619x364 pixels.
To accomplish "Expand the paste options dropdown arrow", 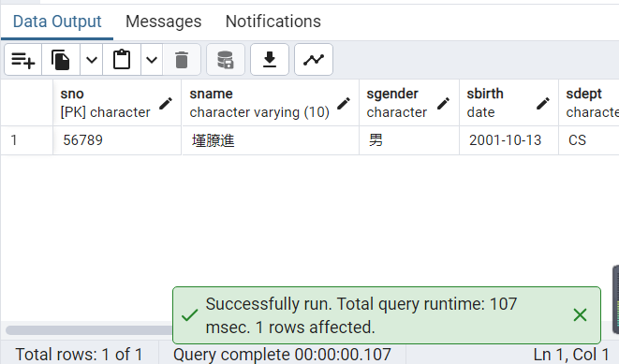I will coord(152,60).
